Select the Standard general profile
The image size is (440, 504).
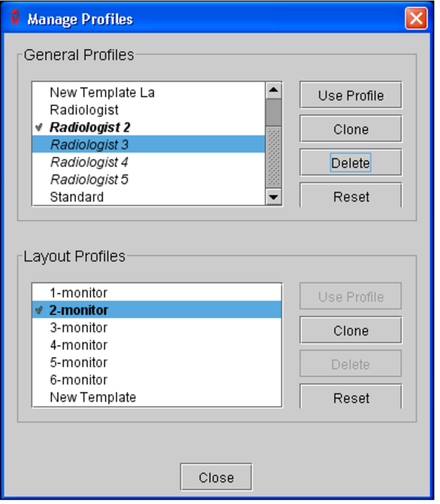pos(77,197)
